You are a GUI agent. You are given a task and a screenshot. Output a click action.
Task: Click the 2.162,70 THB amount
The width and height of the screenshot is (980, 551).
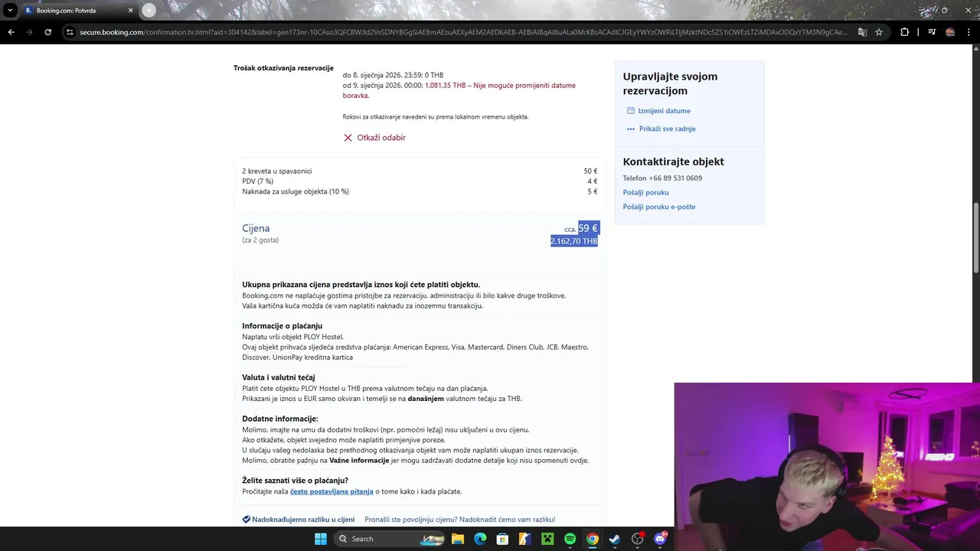(x=574, y=241)
